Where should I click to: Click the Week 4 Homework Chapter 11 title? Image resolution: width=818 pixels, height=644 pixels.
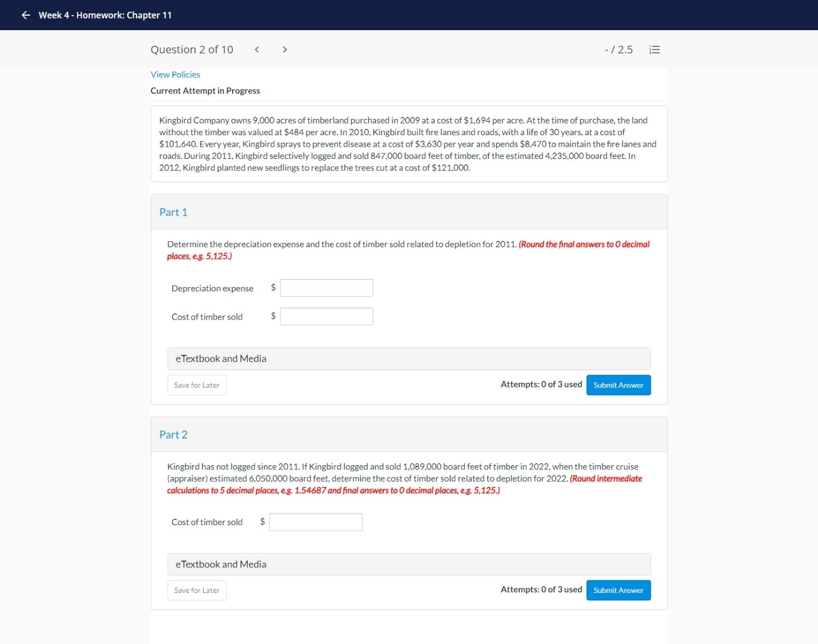pyautogui.click(x=105, y=15)
